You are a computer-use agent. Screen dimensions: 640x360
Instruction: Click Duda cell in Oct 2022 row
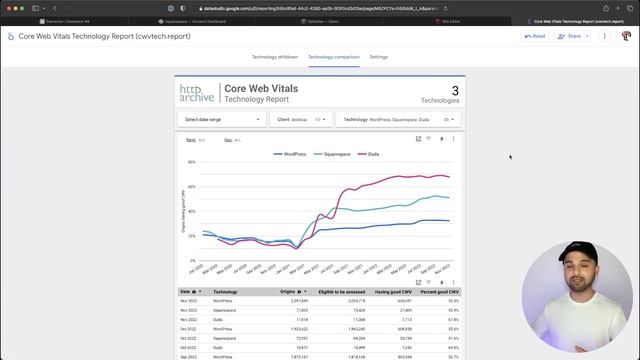point(218,348)
